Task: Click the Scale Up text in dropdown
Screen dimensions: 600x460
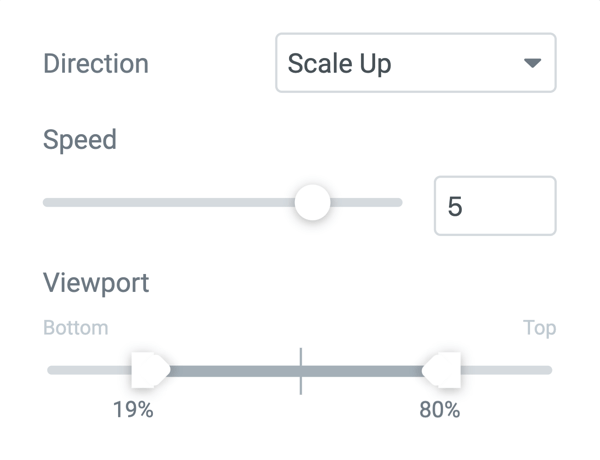Action: tap(340, 63)
